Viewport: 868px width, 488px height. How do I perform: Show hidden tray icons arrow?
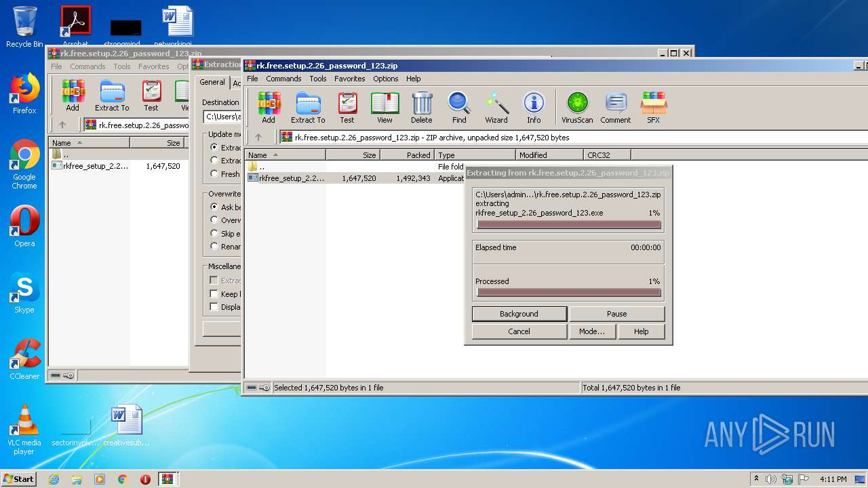coord(756,479)
